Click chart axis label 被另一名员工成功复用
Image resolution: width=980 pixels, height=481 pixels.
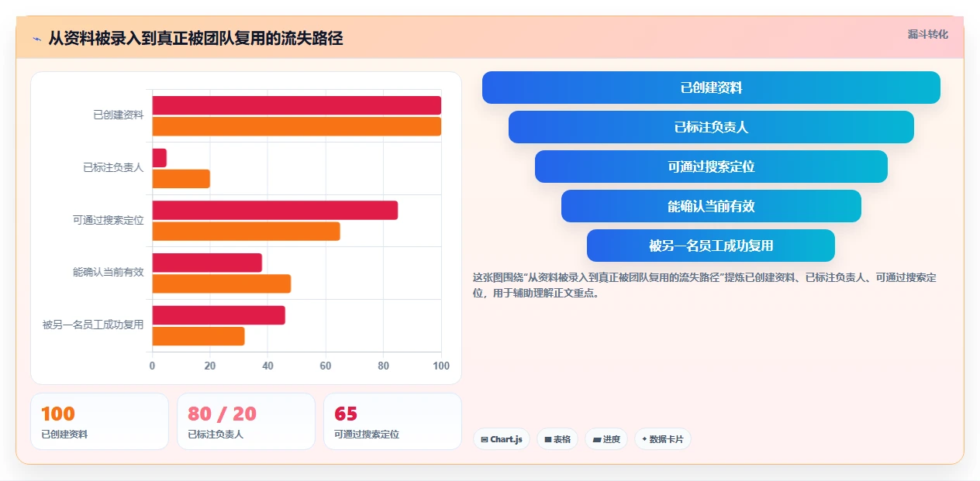(x=93, y=325)
